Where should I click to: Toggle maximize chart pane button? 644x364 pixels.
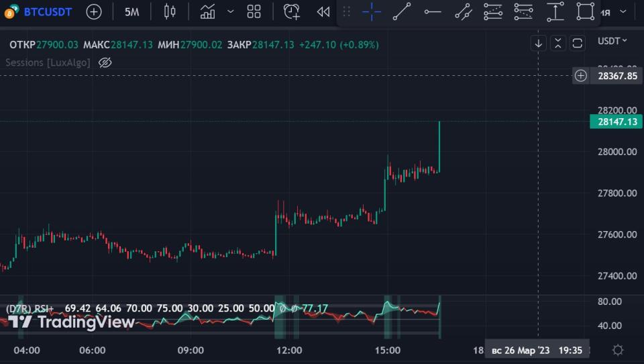coord(578,44)
